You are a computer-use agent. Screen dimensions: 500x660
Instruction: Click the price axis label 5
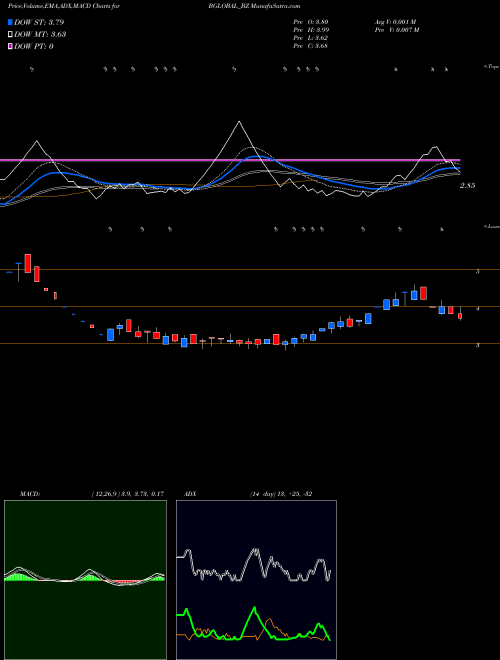tap(478, 271)
